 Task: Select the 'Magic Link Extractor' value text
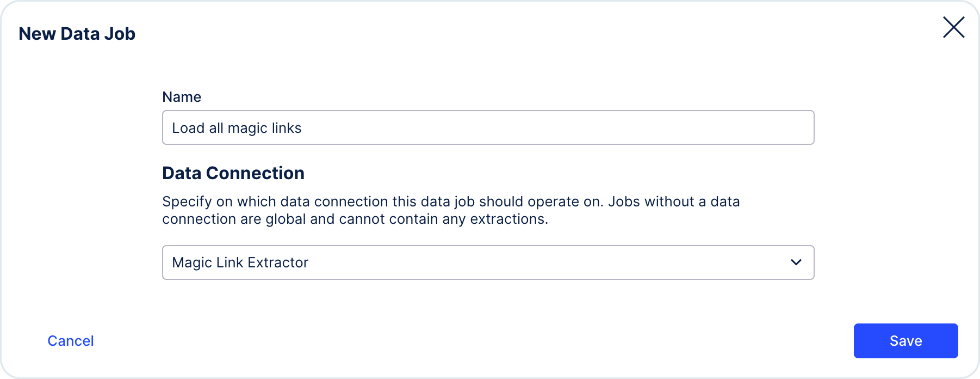(x=240, y=262)
